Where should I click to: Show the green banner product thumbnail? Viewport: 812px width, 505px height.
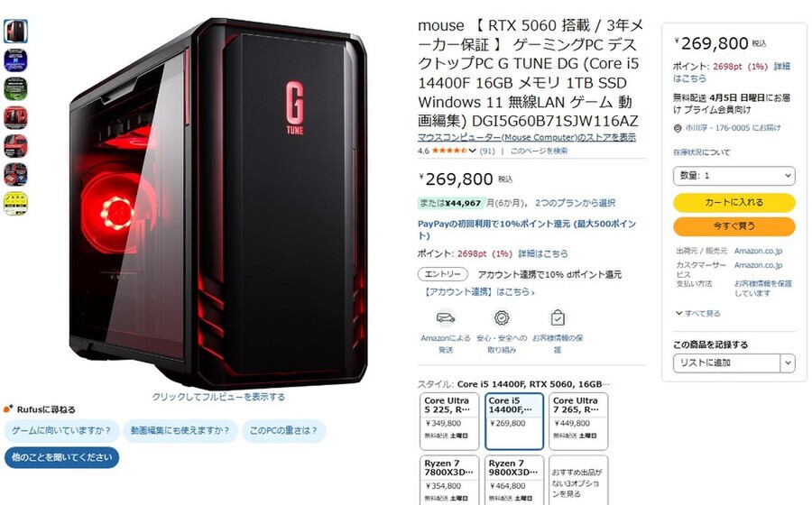tap(15, 88)
